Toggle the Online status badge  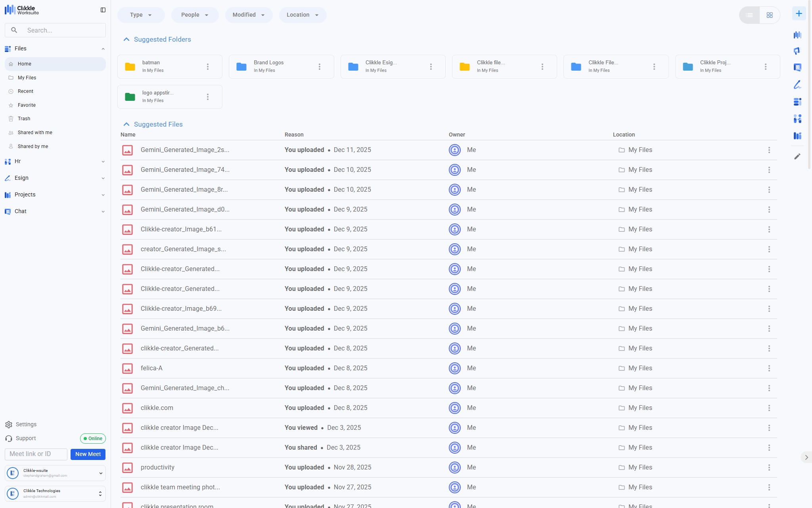click(93, 439)
